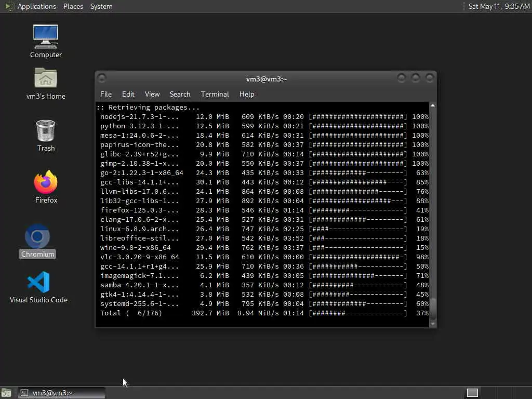
Task: Click the linux-6.8.9.arch package name
Action: coord(139,229)
